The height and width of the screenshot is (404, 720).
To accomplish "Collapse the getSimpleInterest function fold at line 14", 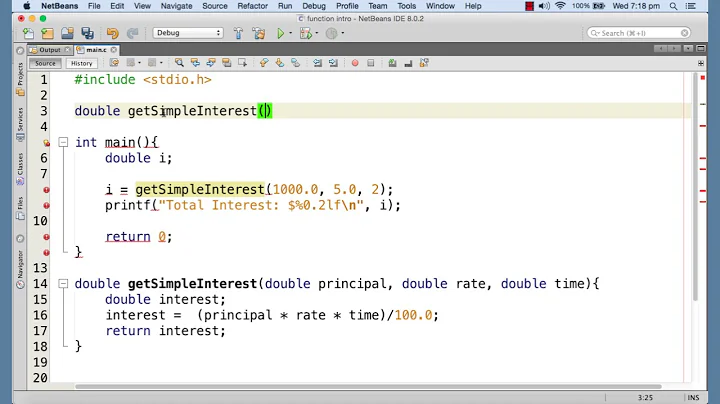I will click(x=63, y=284).
